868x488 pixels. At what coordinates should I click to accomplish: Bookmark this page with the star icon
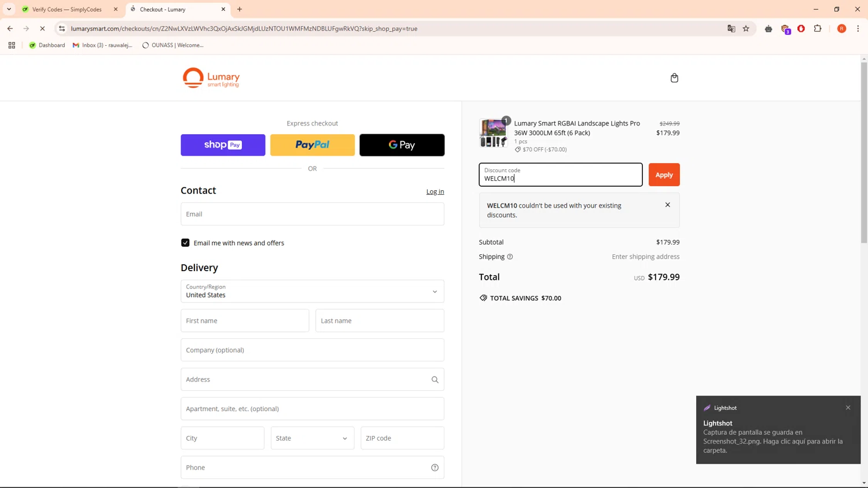click(746, 28)
